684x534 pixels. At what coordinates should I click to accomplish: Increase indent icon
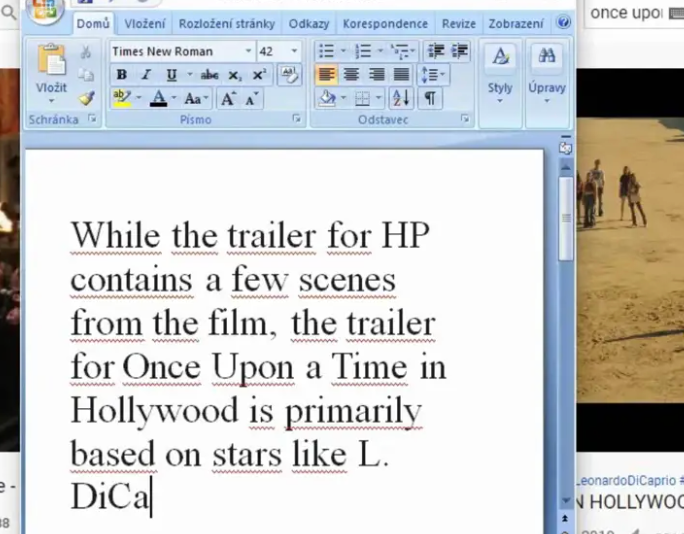459,51
